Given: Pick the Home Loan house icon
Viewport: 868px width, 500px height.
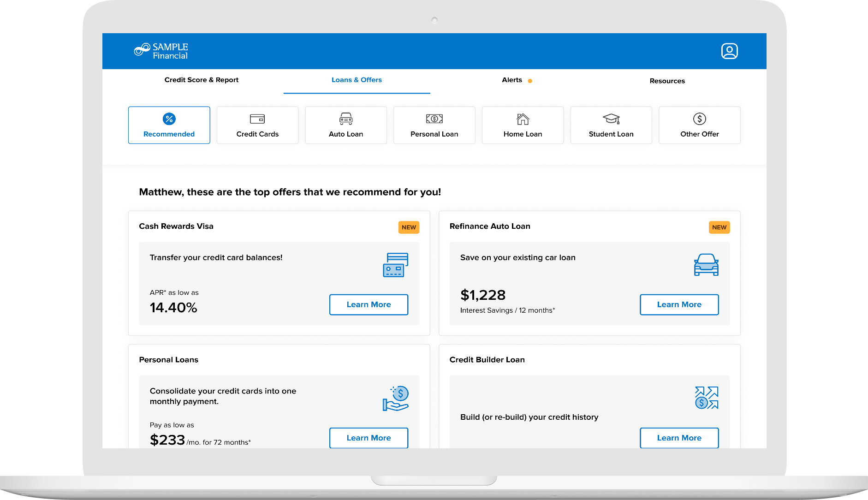Looking at the screenshot, I should point(523,119).
